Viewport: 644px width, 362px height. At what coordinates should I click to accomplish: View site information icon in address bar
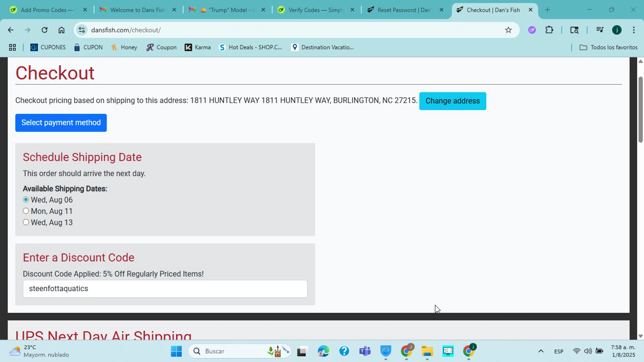click(82, 30)
